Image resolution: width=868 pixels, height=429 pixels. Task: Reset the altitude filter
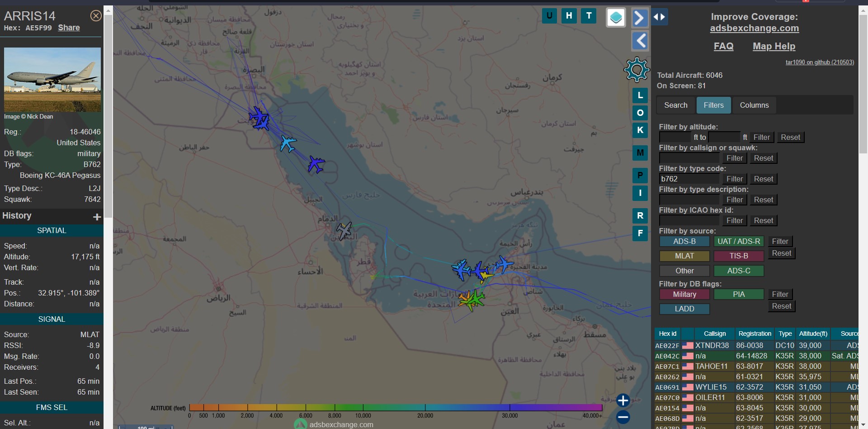[x=790, y=137]
